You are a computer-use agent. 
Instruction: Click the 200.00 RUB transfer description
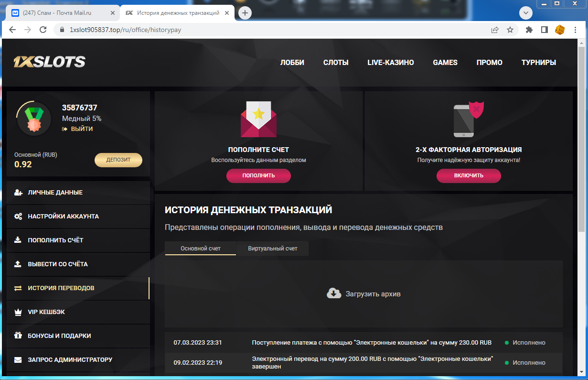click(373, 362)
